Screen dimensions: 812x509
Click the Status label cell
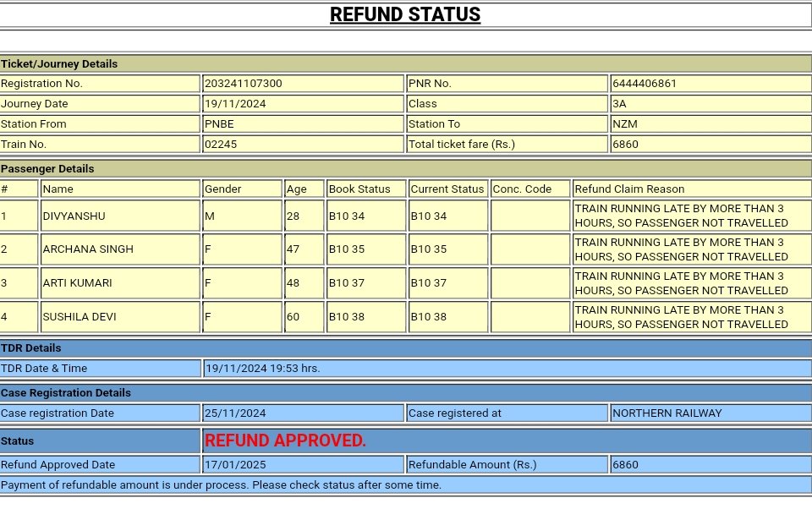tap(100, 441)
